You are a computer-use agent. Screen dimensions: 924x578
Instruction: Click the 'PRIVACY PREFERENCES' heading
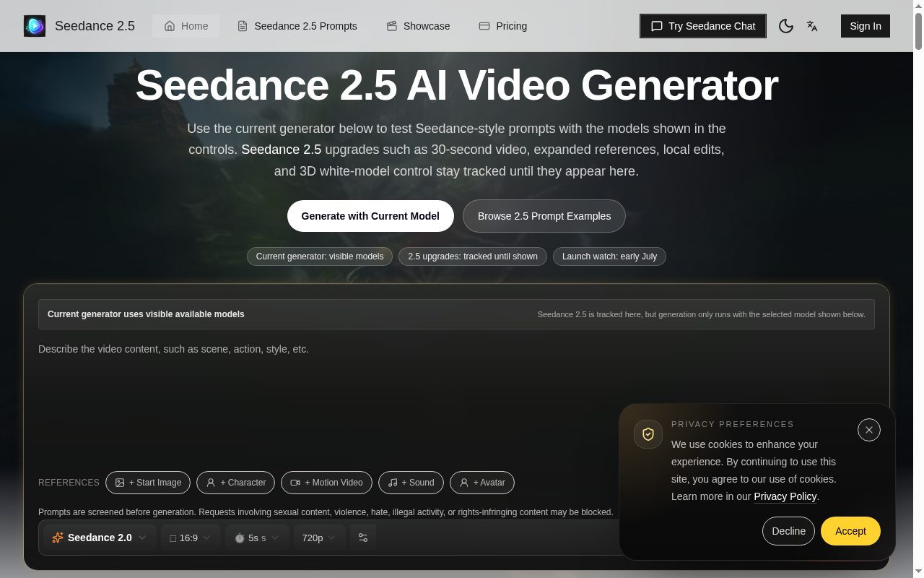point(733,424)
